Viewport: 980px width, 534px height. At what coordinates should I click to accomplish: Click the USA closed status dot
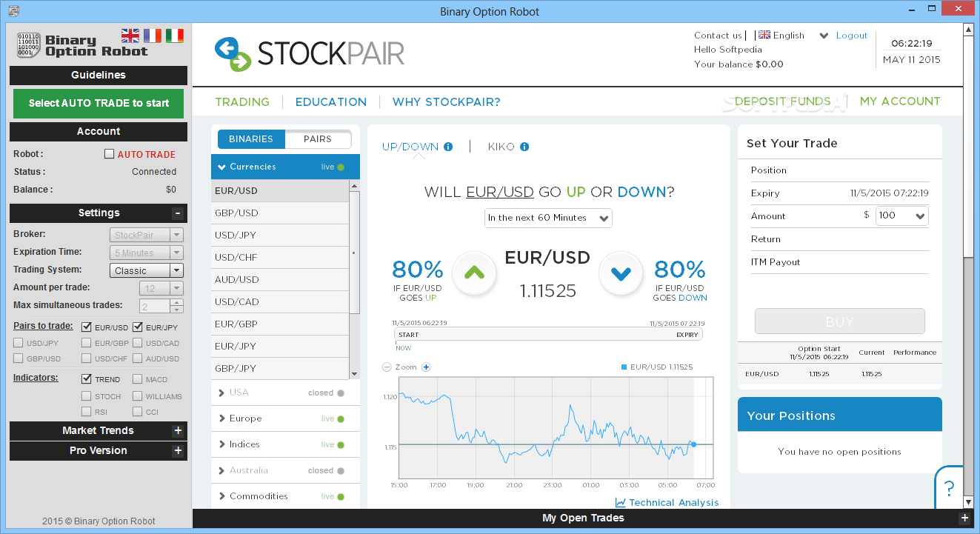click(341, 393)
